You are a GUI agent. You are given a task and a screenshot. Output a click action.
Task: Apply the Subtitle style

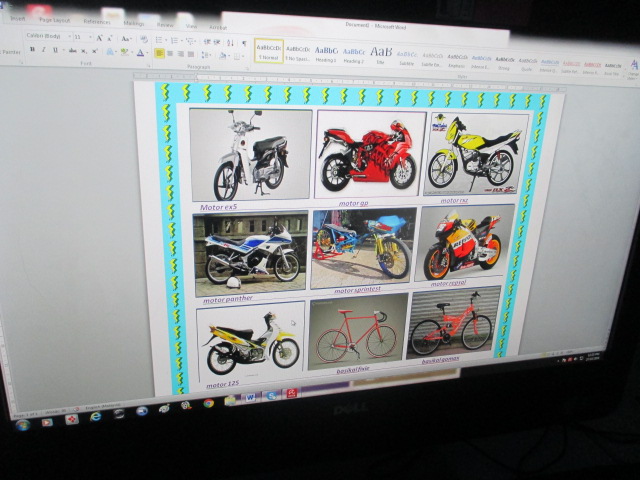coord(407,56)
